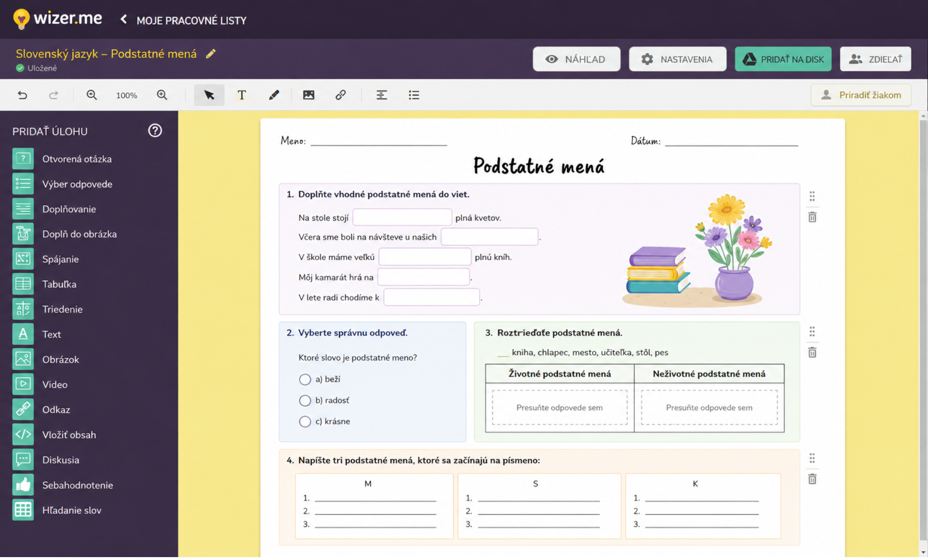Click the Zdieľať share button
Viewport: 928px width, 560px height.
coord(875,59)
